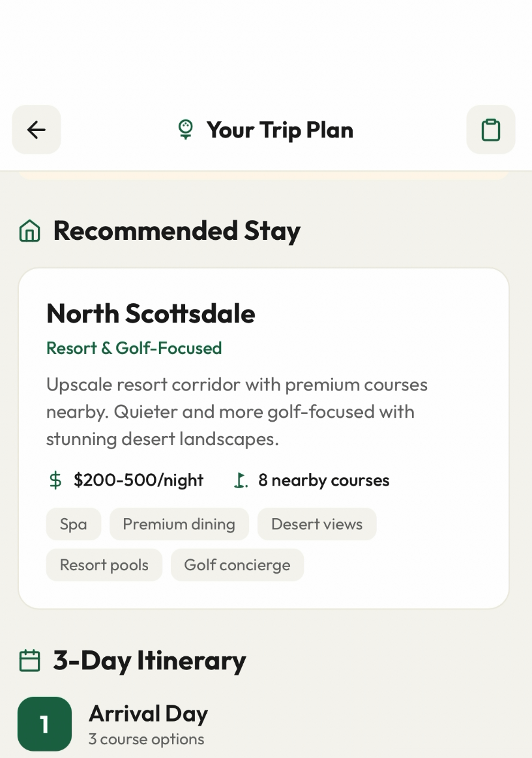Tap the house icon beside Recommended Stay

coord(30,231)
